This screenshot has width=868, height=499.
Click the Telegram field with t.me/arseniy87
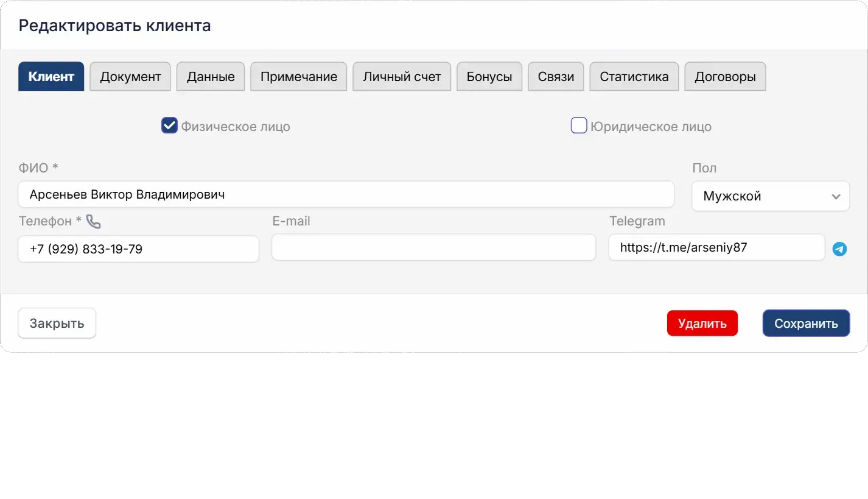point(717,247)
